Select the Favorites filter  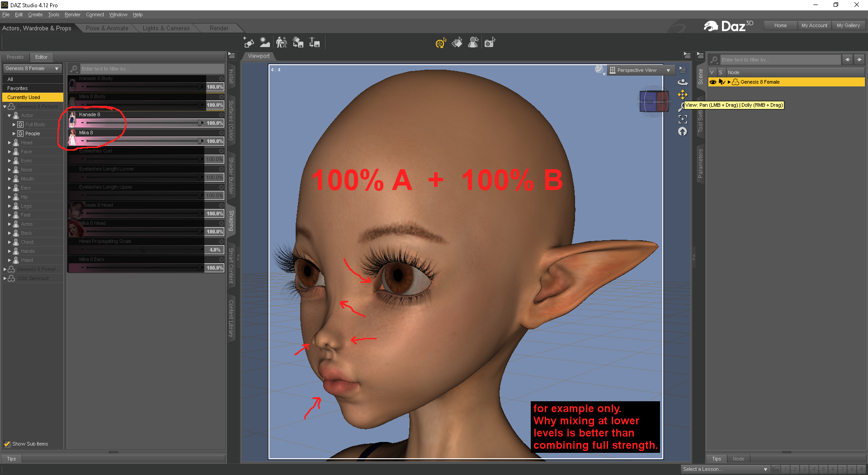33,88
